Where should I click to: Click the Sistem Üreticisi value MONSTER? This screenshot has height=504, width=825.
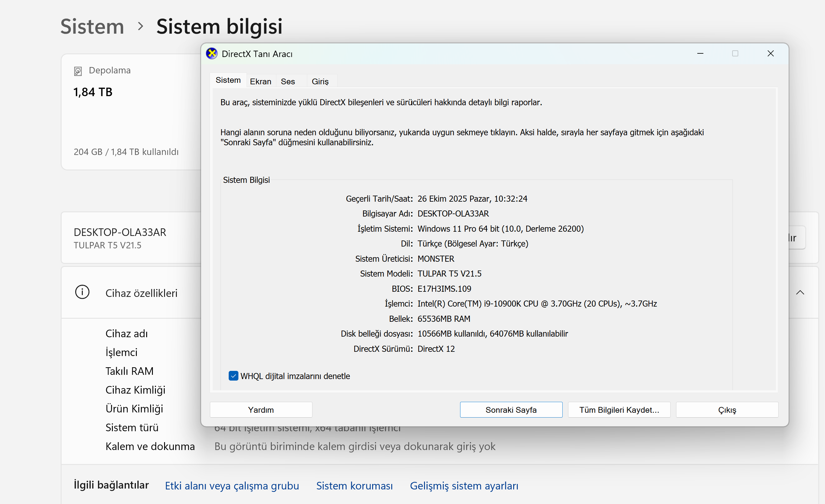pos(436,259)
